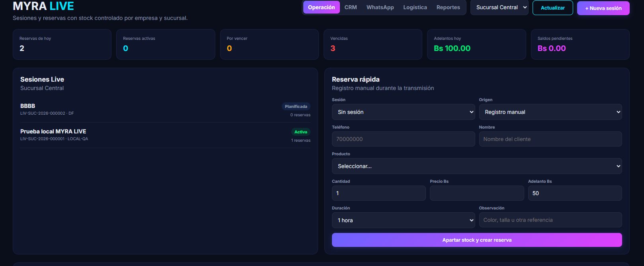Open the Duración dropdown showing 1 hora
The height and width of the screenshot is (266, 644).
coord(403,220)
